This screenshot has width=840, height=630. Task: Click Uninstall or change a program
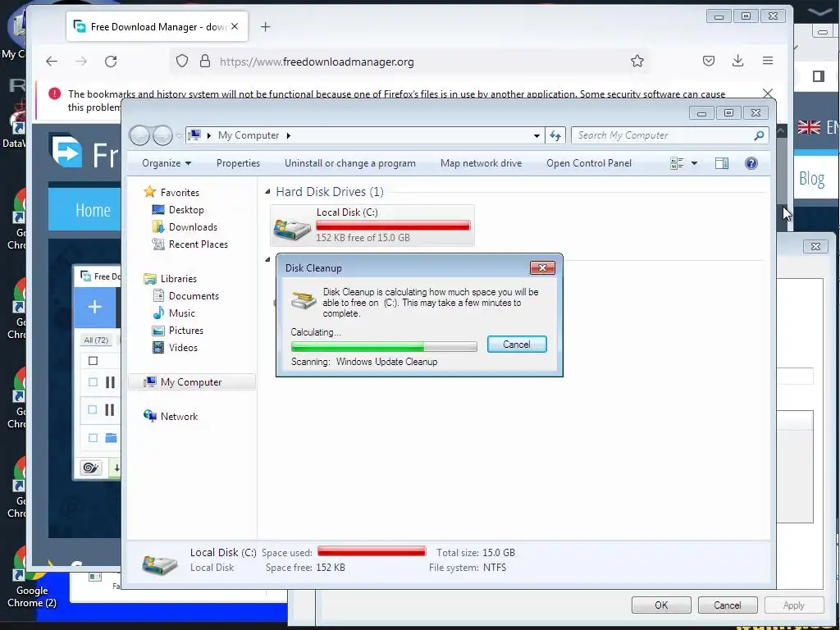(x=349, y=163)
